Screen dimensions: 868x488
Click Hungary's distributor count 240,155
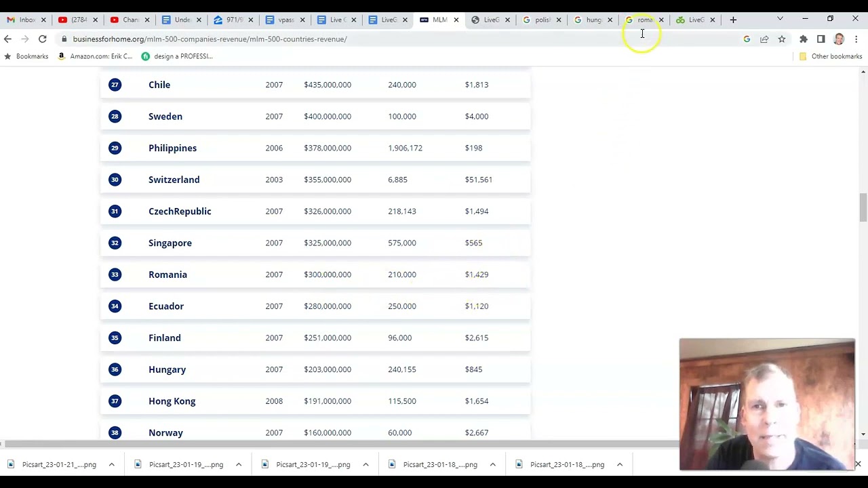(402, 369)
